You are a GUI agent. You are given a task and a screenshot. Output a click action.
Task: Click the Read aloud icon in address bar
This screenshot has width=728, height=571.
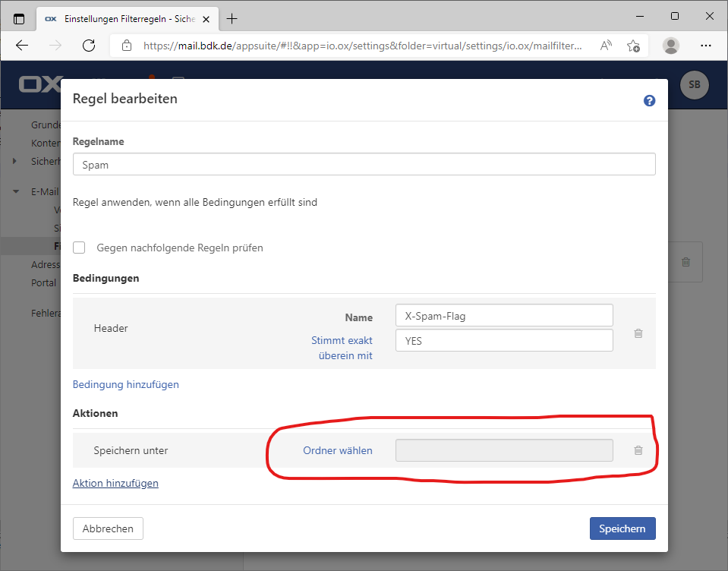[606, 46]
